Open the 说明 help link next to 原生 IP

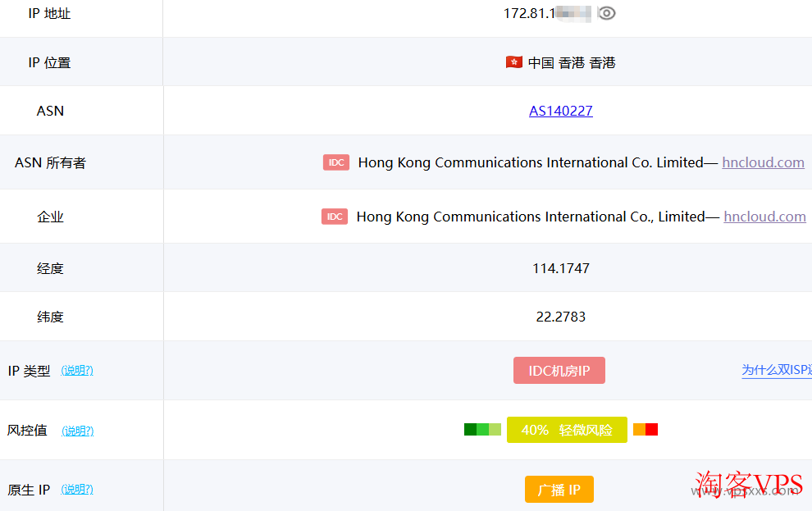click(76, 490)
